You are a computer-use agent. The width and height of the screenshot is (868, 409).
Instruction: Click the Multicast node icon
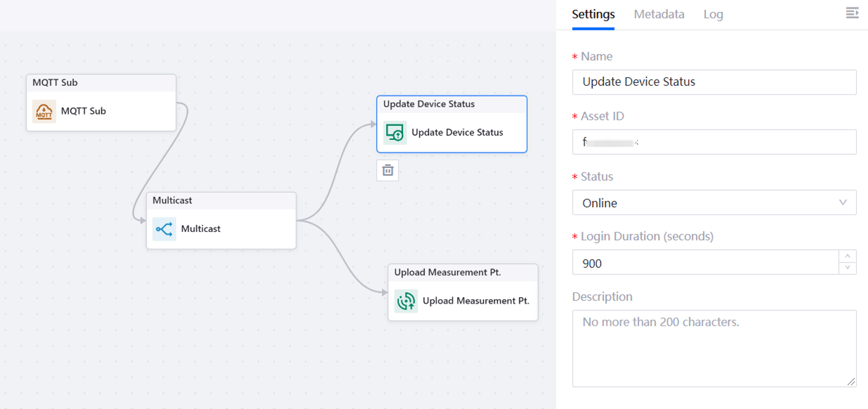point(164,229)
